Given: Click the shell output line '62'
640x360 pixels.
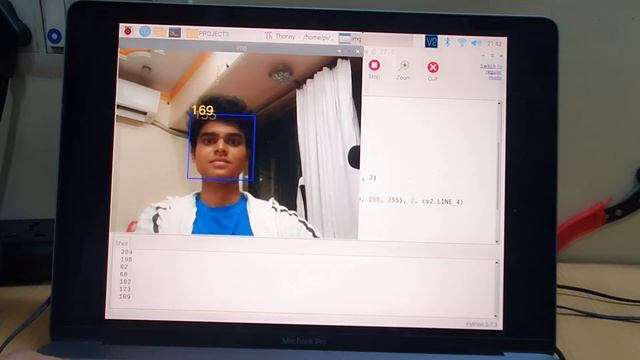Looking at the screenshot, I should [124, 267].
